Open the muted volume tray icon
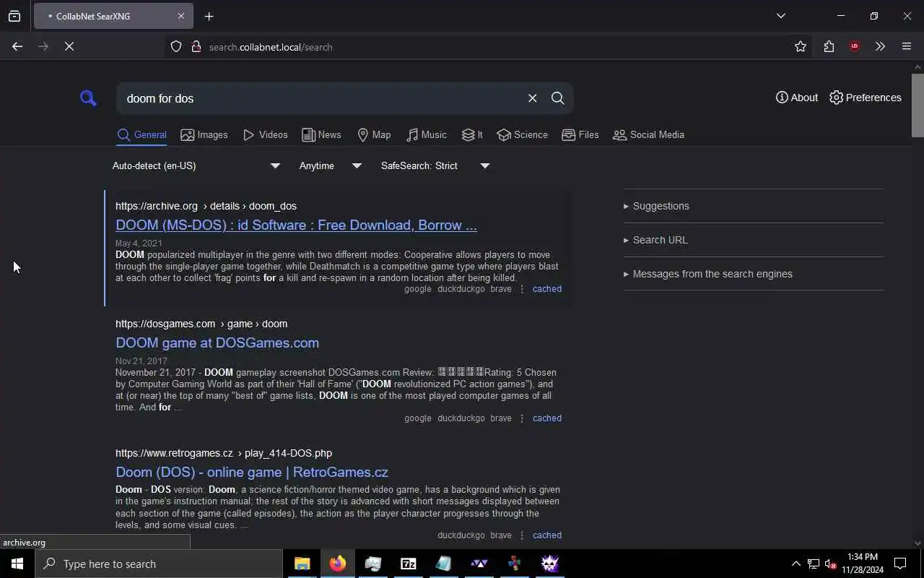 [830, 564]
